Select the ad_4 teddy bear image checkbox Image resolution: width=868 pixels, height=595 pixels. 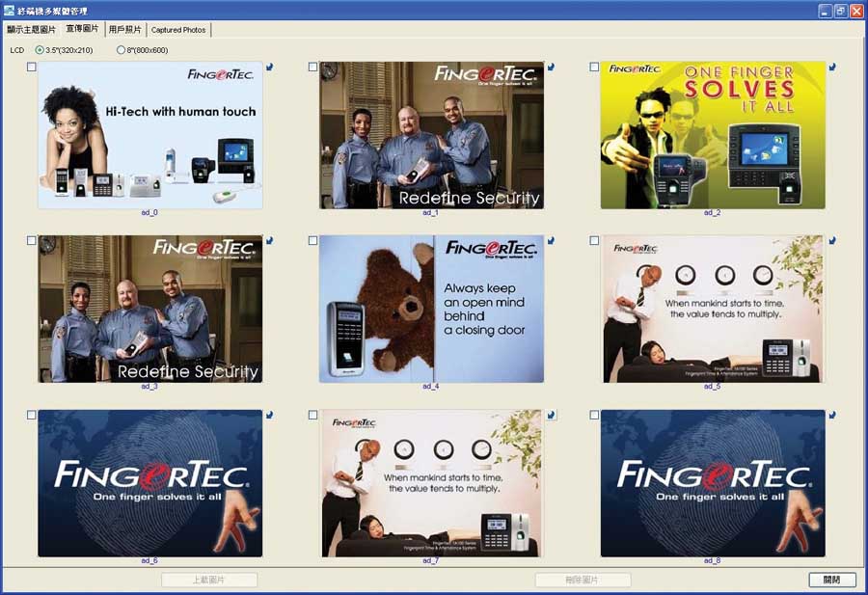(312, 241)
